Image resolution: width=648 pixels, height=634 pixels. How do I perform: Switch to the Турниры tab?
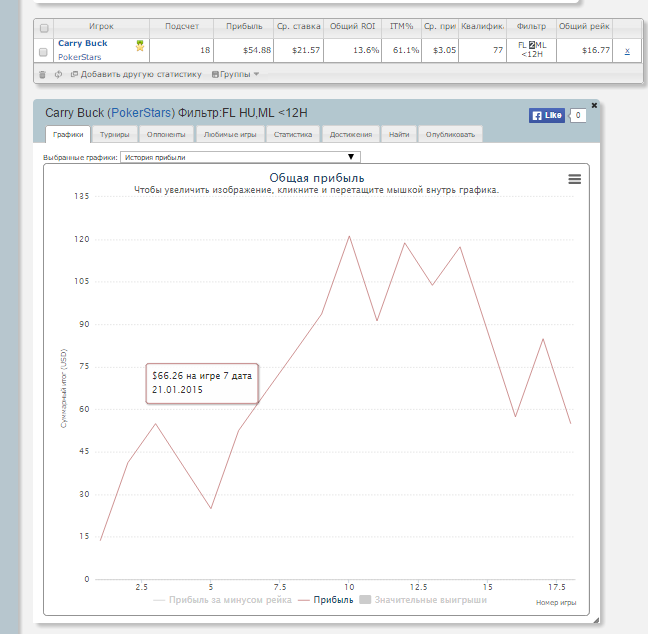tap(115, 134)
